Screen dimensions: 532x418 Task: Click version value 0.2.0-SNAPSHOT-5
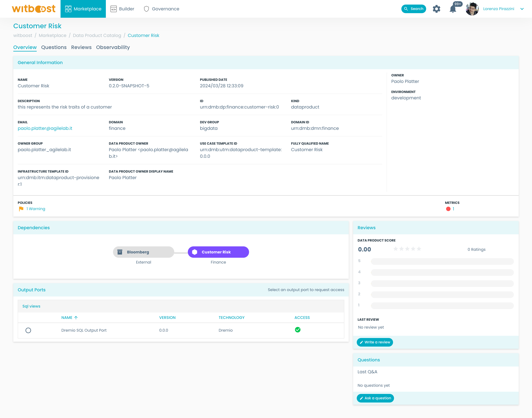(129, 86)
